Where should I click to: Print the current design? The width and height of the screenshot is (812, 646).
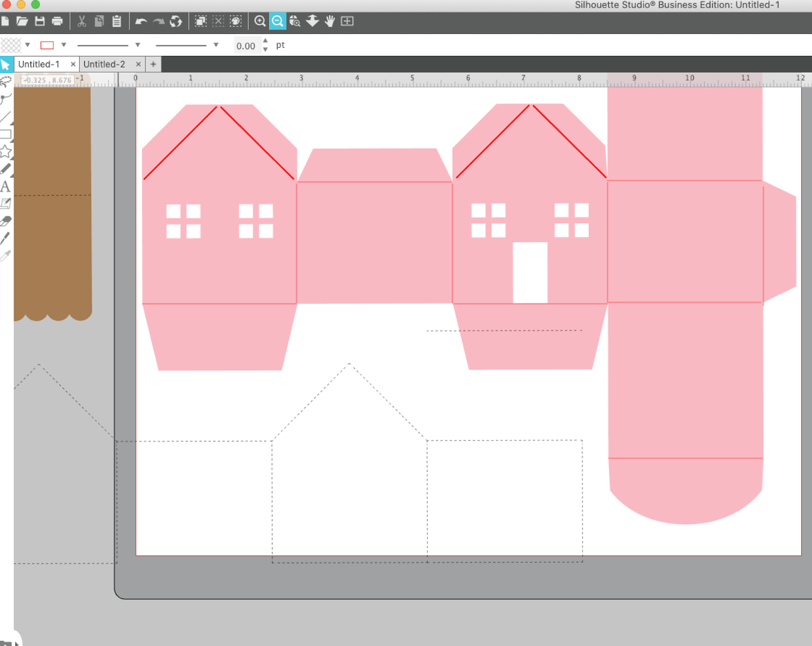[x=56, y=21]
